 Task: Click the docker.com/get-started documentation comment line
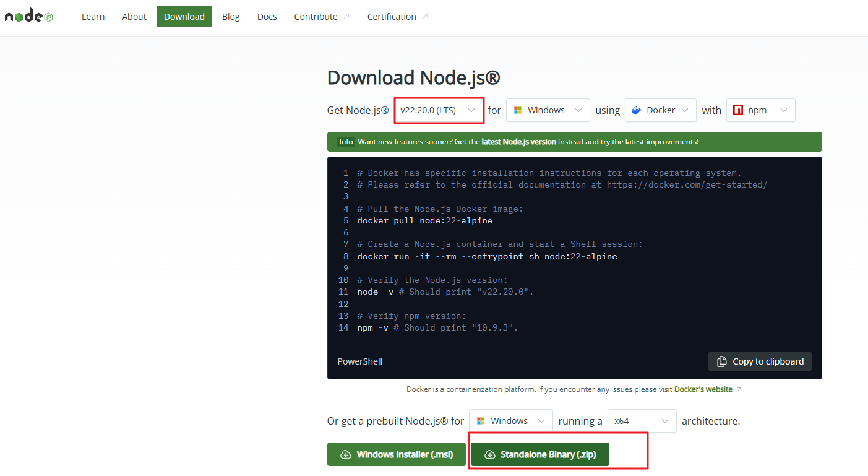point(562,184)
